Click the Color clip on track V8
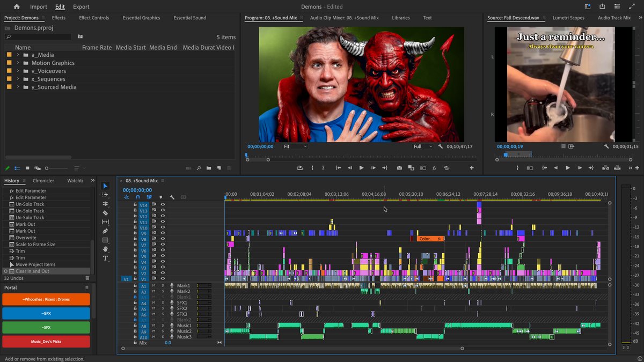644x362 pixels. coord(430,239)
